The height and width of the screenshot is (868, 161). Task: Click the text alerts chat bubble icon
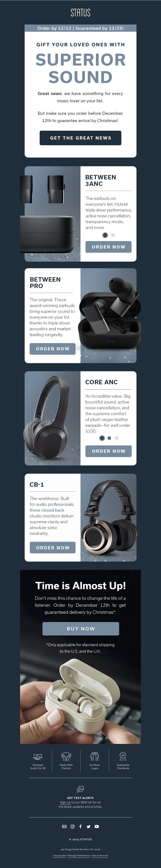tap(80, 789)
